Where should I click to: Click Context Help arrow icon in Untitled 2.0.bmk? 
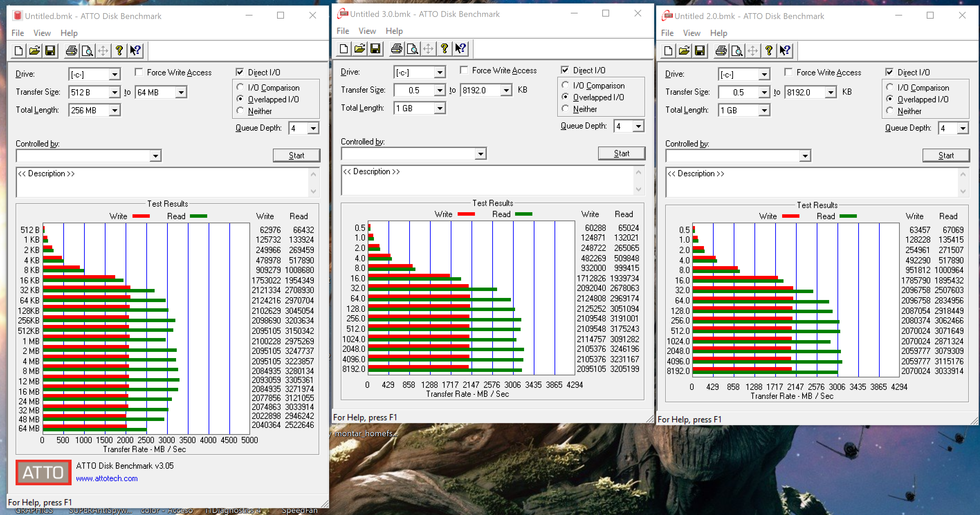(785, 50)
